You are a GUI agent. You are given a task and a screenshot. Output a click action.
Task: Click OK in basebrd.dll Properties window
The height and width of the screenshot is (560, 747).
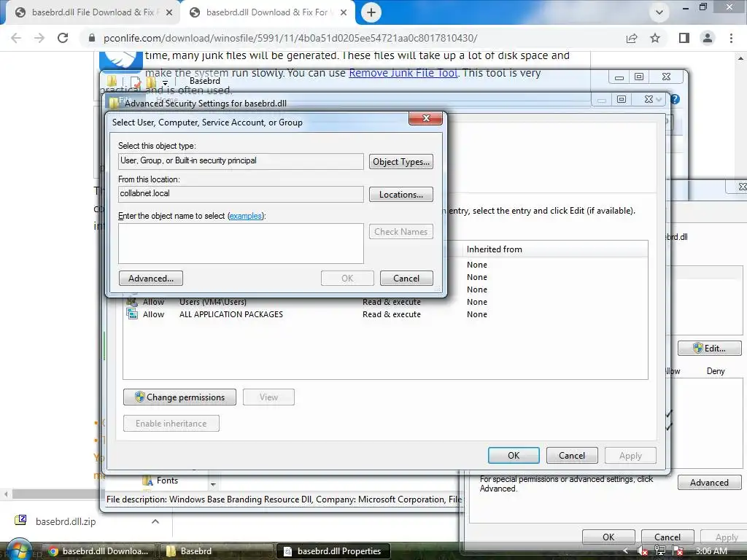click(x=608, y=537)
